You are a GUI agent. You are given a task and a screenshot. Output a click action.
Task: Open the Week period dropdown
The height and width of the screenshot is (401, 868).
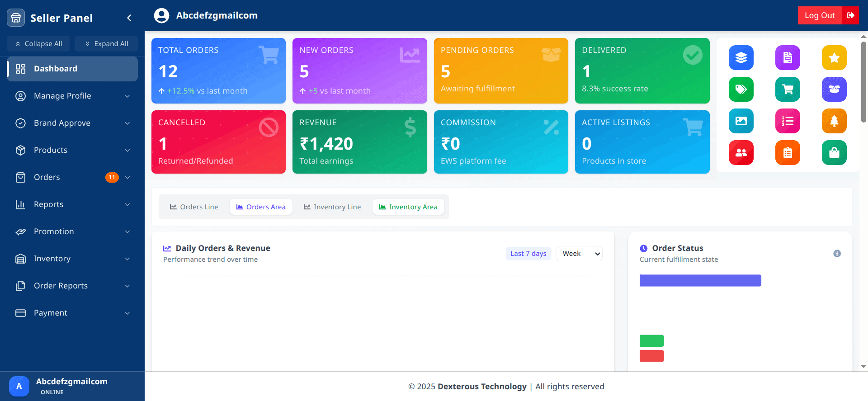[x=579, y=254]
